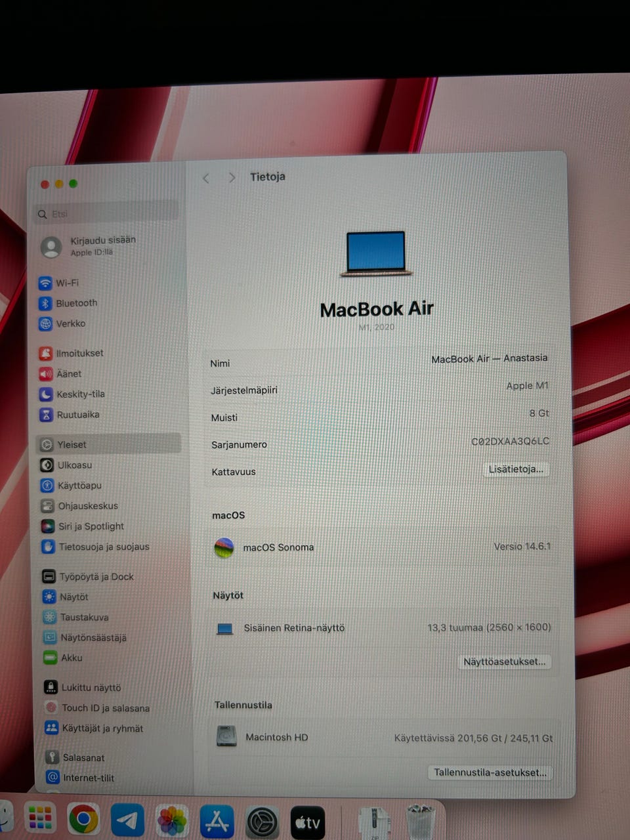Open Google Chrome from the Dock

coord(83,820)
